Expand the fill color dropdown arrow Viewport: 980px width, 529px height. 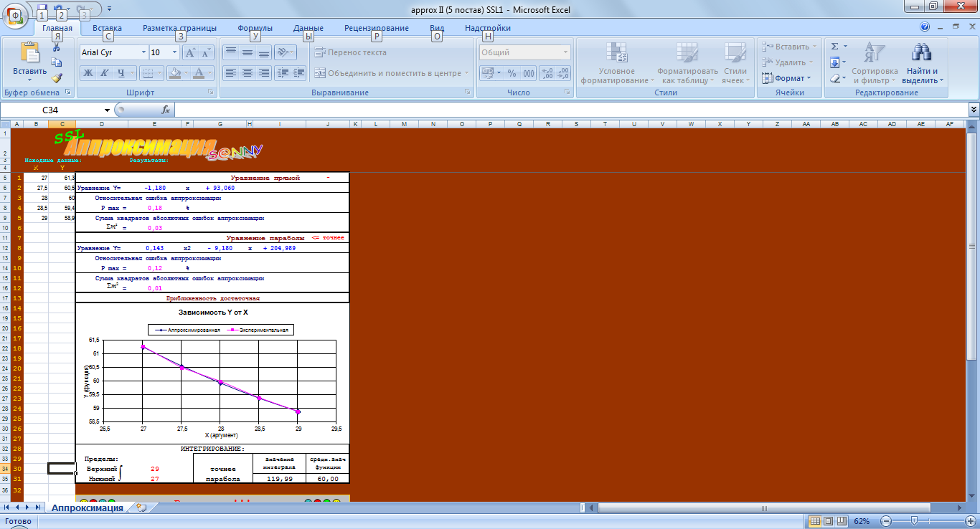pyautogui.click(x=185, y=72)
